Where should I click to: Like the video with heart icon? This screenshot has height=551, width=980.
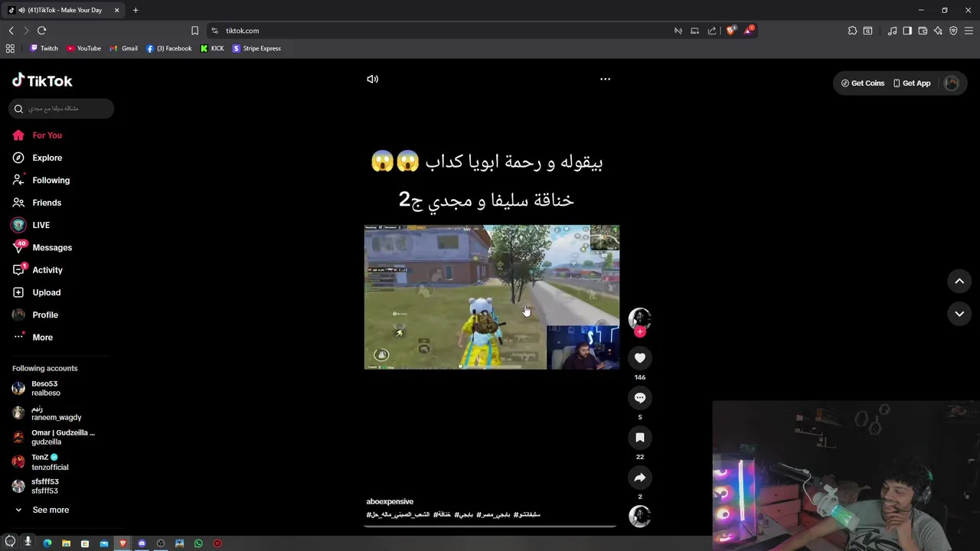click(640, 357)
